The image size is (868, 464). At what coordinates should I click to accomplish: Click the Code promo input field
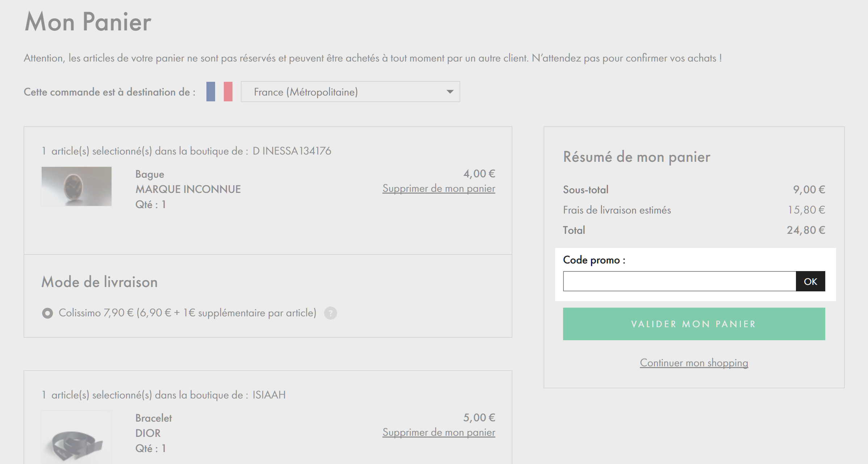[679, 281]
